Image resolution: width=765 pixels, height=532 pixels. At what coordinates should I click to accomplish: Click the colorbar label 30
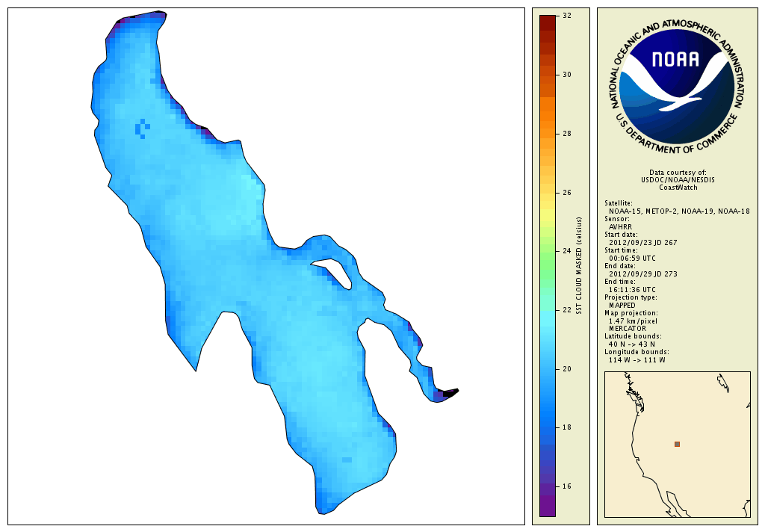click(x=567, y=75)
